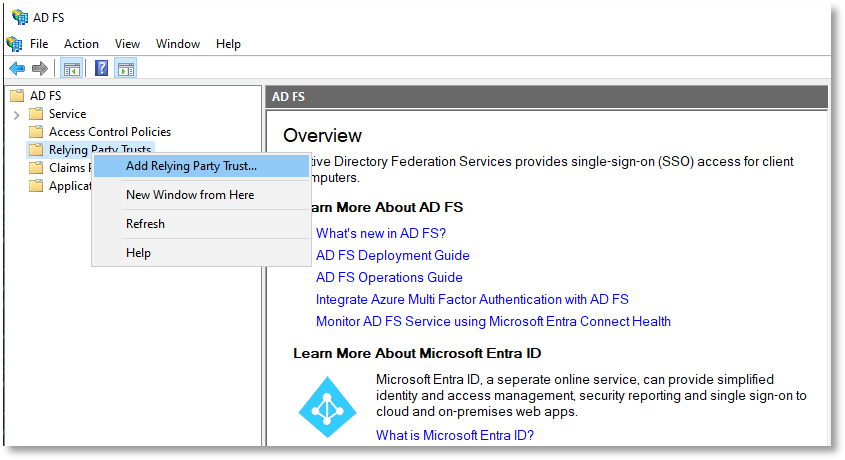The image size is (845, 460).
Task: Click the AD FS pane header bar
Action: pyautogui.click(x=546, y=97)
